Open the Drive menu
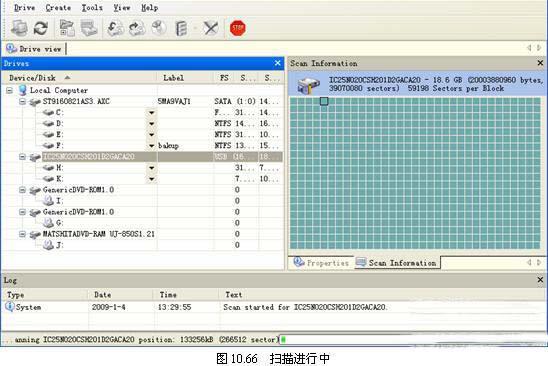This screenshot has width=548, height=366. coord(24,8)
